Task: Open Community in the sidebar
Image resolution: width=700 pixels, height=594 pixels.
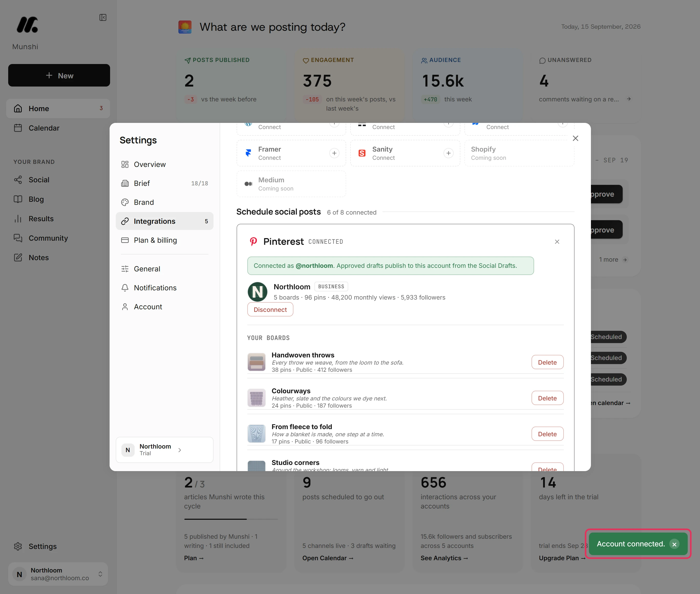Action: click(x=58, y=238)
